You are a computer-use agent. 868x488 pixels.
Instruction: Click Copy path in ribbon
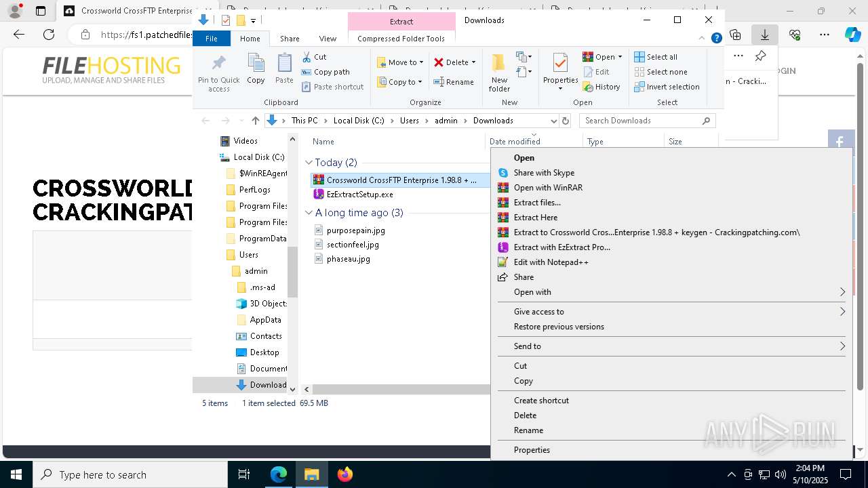point(325,72)
